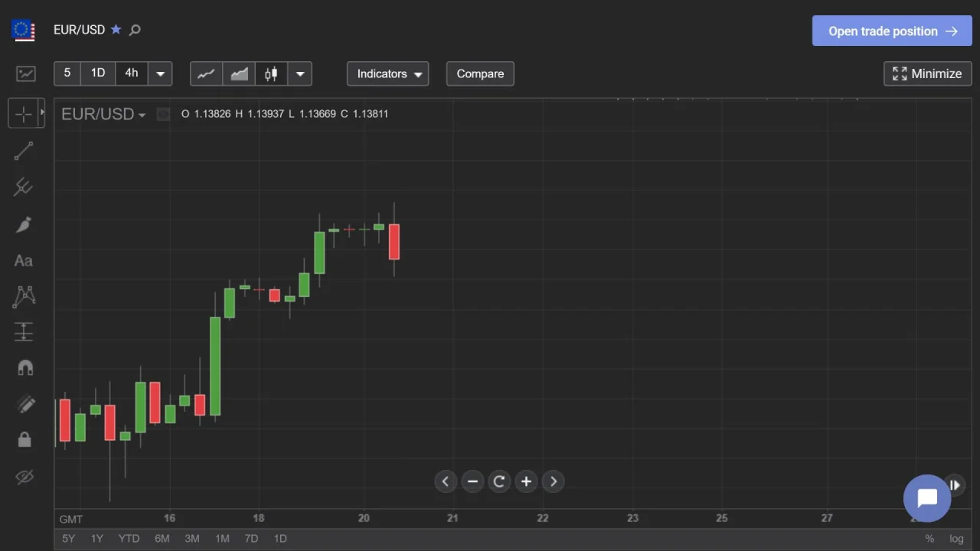Search symbols with the magnifier icon
The height and width of the screenshot is (551, 980).
point(136,30)
